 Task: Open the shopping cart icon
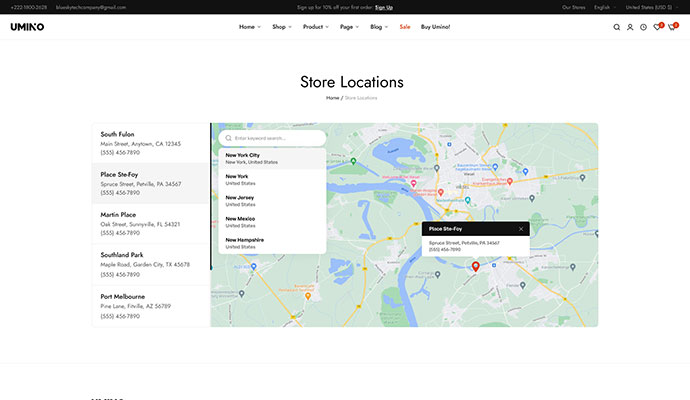[672, 27]
